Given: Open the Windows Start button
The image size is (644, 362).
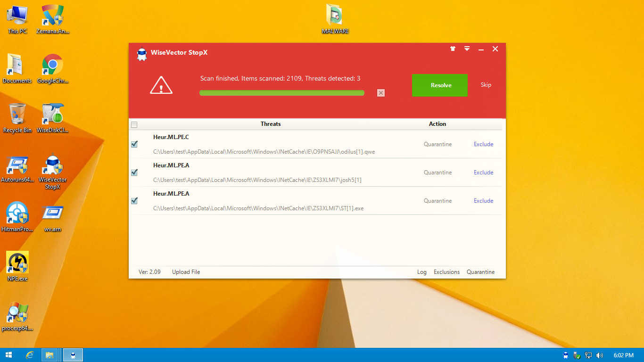Looking at the screenshot, I should coord(8,355).
